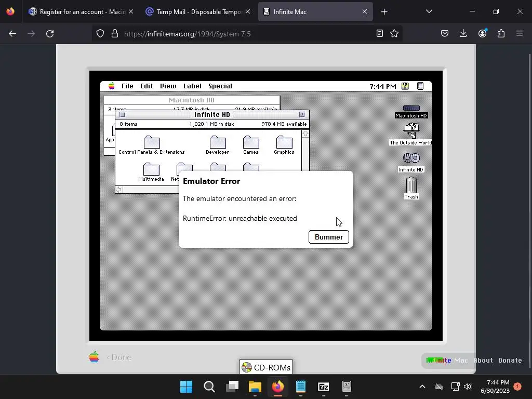
Task: Open volume control in system tray
Action: (468, 387)
